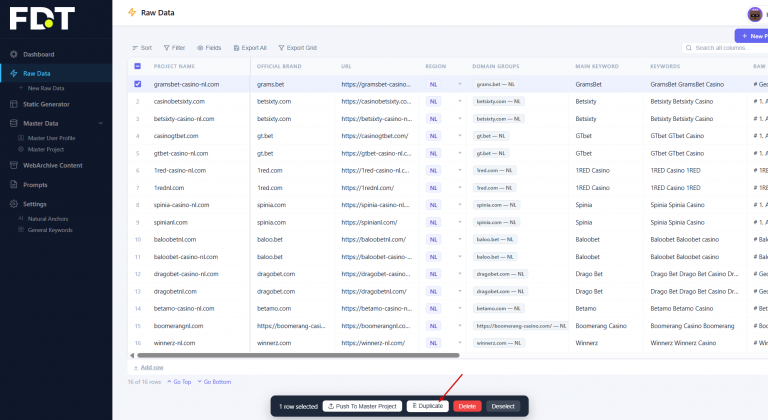768x420 pixels.
Task: Open Master User Profile
Action: [x=51, y=138]
